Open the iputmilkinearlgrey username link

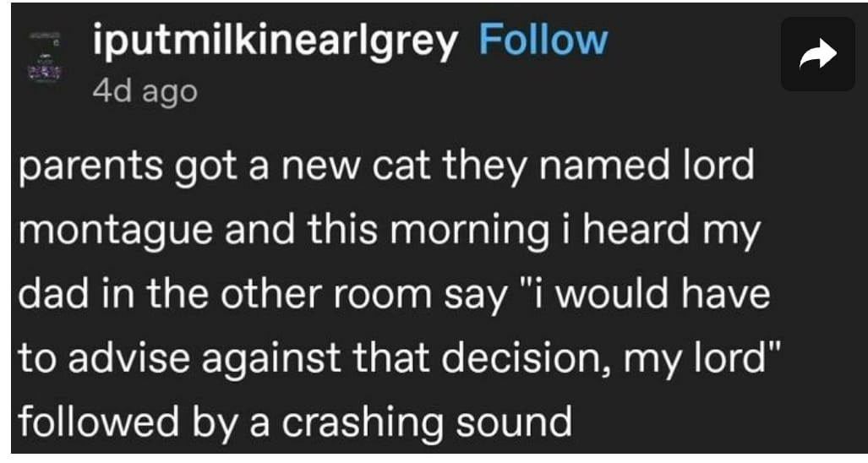pyautogui.click(x=276, y=42)
